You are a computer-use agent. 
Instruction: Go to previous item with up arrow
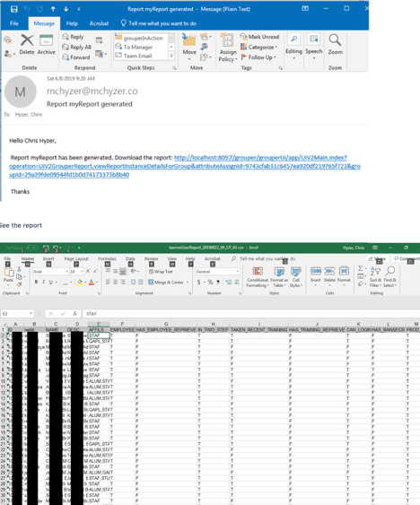[53, 9]
